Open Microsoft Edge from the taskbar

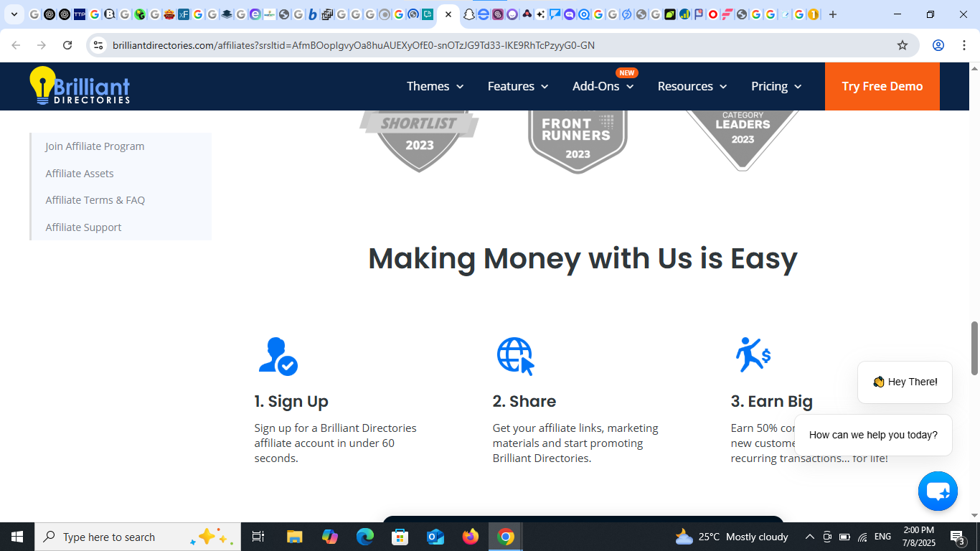coord(365,537)
